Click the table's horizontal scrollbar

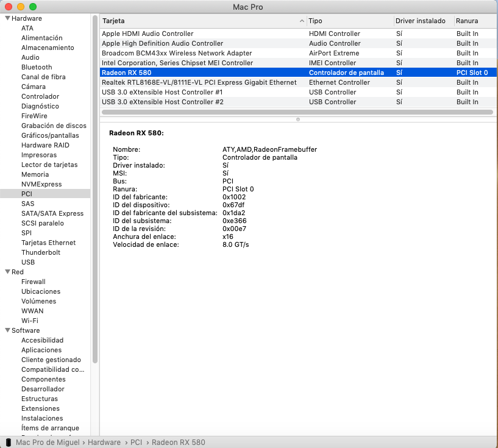pyautogui.click(x=297, y=112)
